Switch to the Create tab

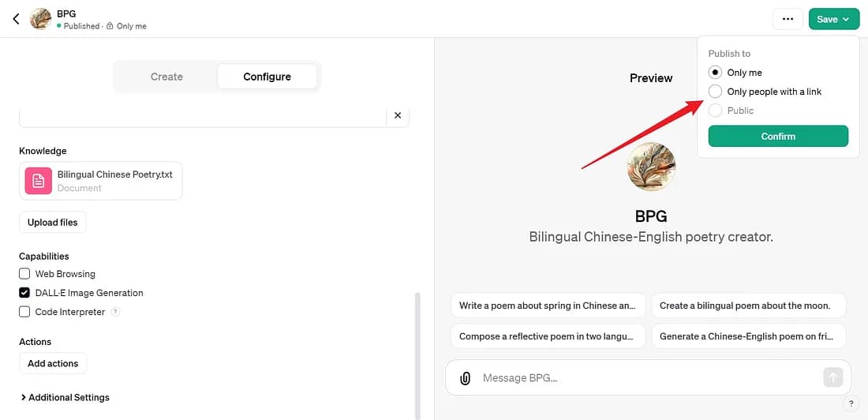[166, 77]
